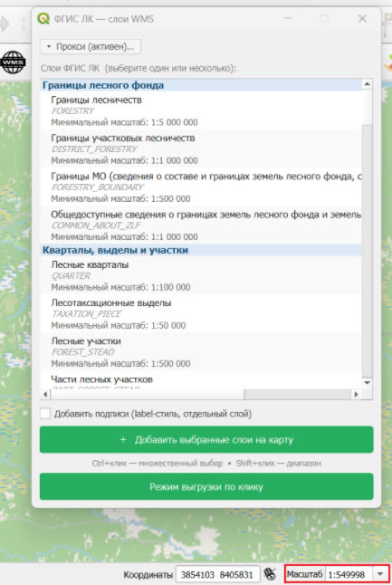The width and height of the screenshot is (392, 585).
Task: Open the Прокси (активен) dropdown button
Action: click(91, 46)
